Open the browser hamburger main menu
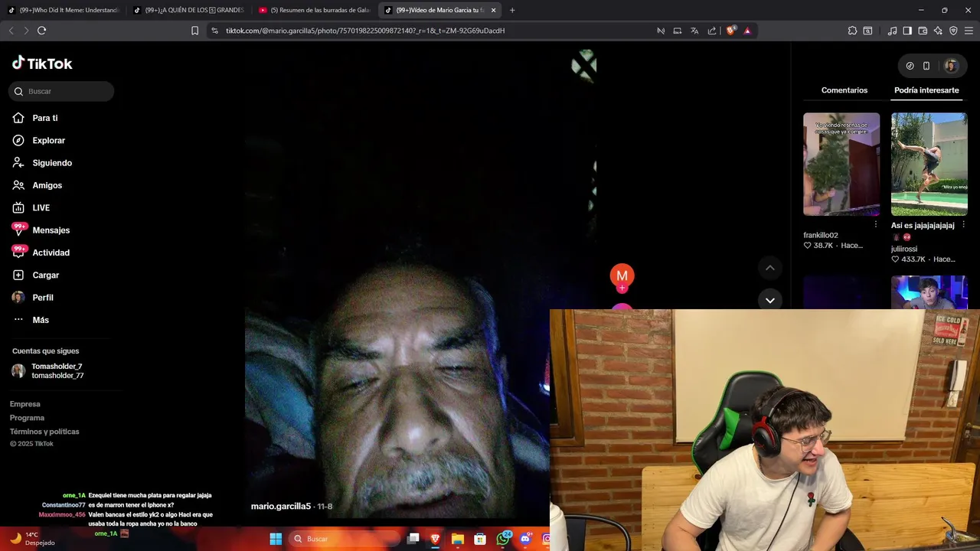This screenshot has height=551, width=980. point(969,31)
